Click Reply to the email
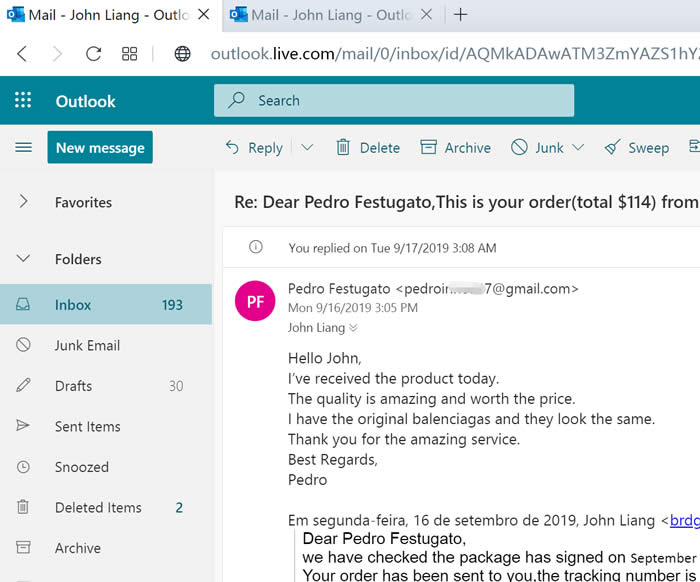The image size is (700, 582). click(x=254, y=148)
